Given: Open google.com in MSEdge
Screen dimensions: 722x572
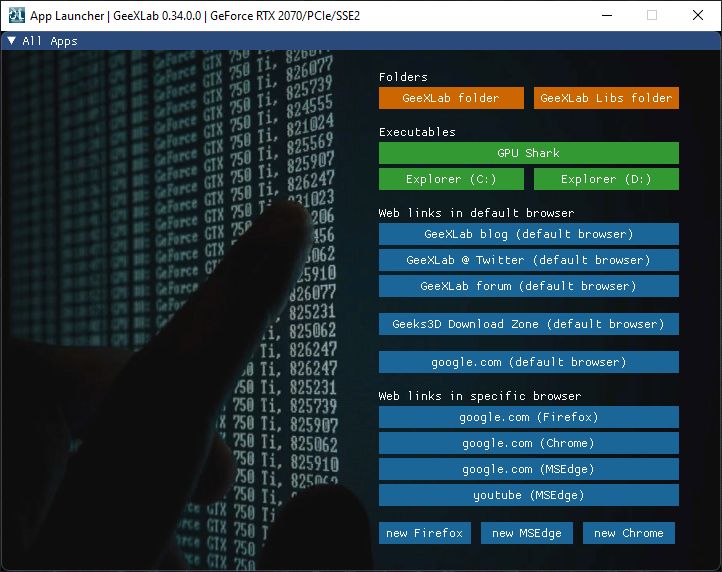Looking at the screenshot, I should point(528,469).
